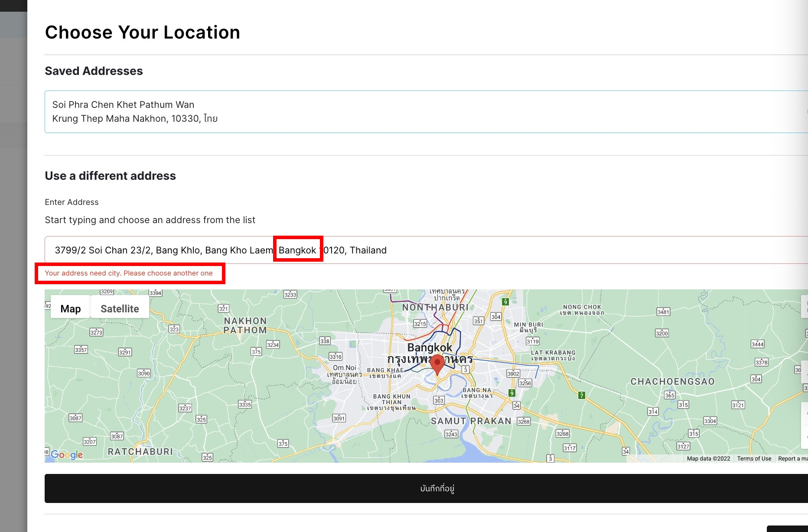Click the CHACHOENGSAO label on the map
This screenshot has width=808, height=532.
click(672, 382)
